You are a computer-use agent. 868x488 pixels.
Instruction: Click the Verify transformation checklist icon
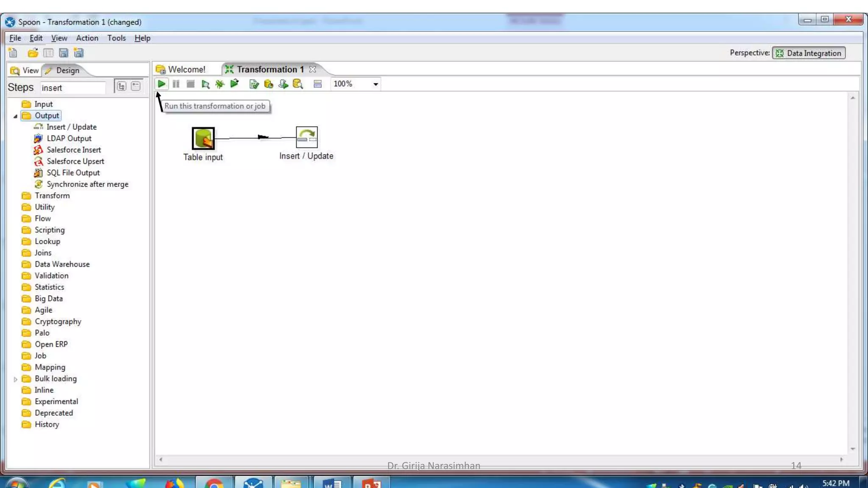tap(253, 84)
